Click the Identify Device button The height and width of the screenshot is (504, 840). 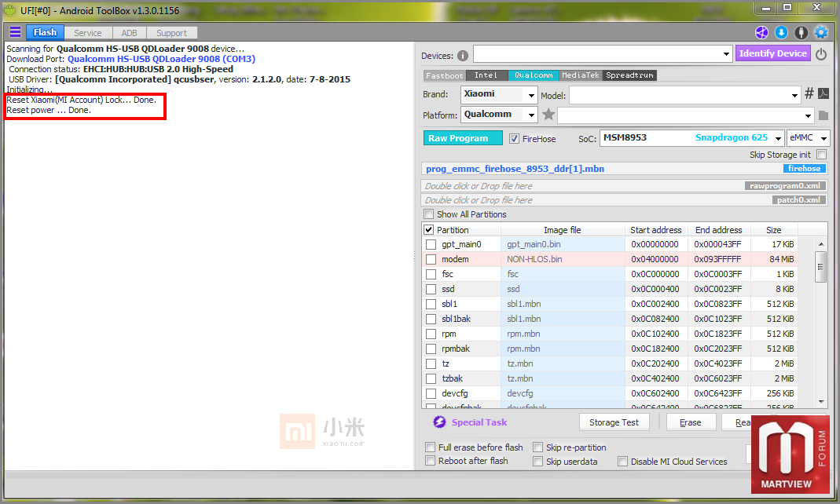(773, 53)
